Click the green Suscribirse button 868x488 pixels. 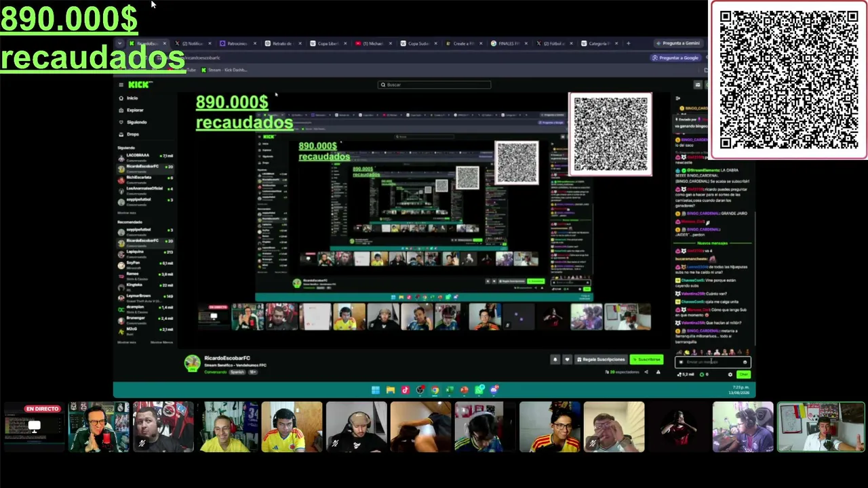(646, 360)
